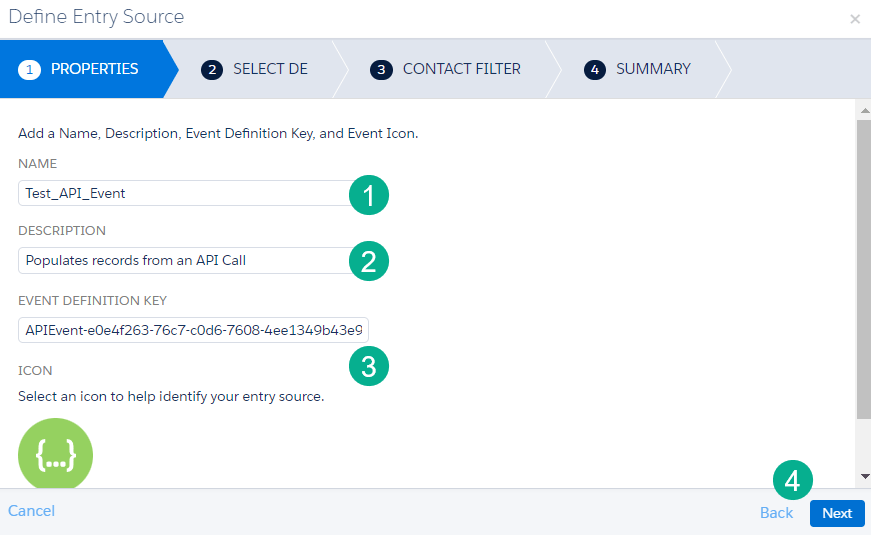
Task: Click the Back link
Action: click(x=776, y=513)
